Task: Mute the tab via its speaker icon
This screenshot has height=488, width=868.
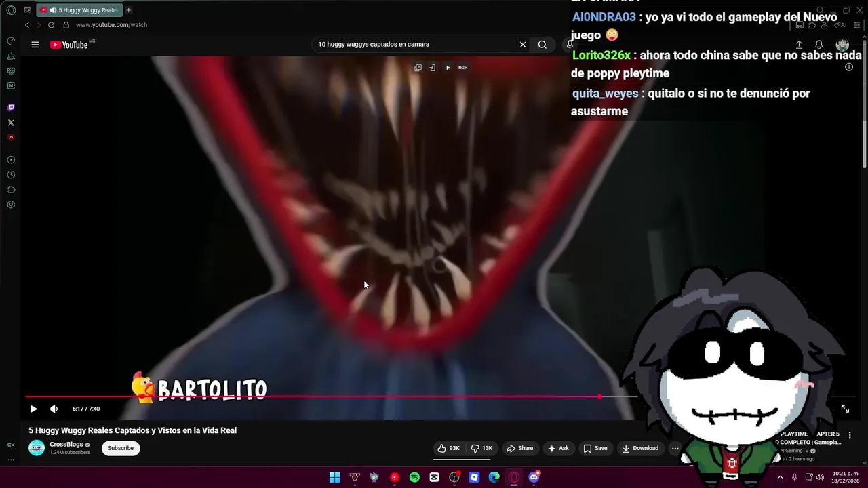Action: pos(53,10)
